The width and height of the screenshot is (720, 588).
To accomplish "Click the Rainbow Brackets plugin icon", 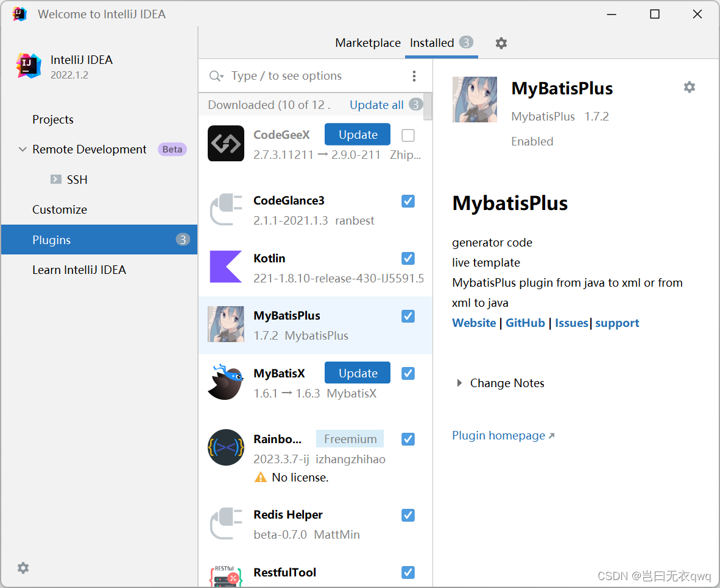I will [226, 447].
